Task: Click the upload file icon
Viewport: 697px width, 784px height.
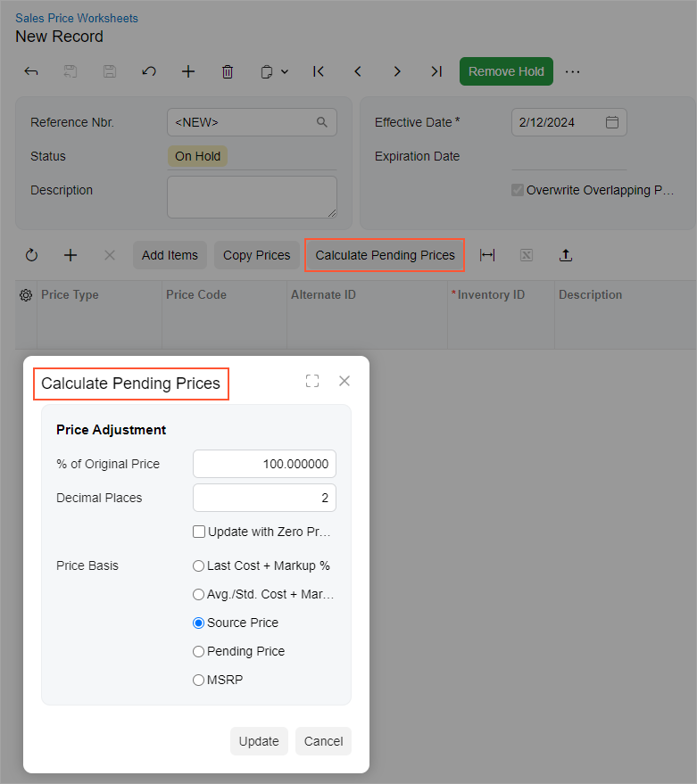Action: [x=566, y=255]
